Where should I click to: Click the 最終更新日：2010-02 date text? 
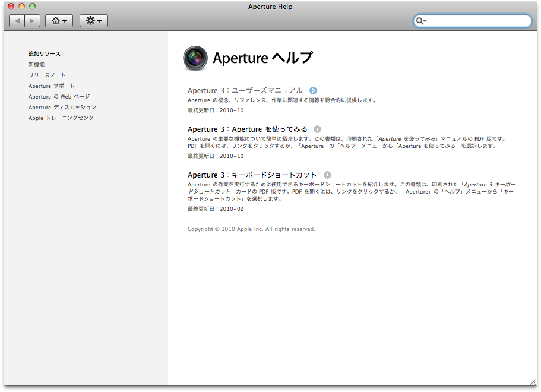216,209
